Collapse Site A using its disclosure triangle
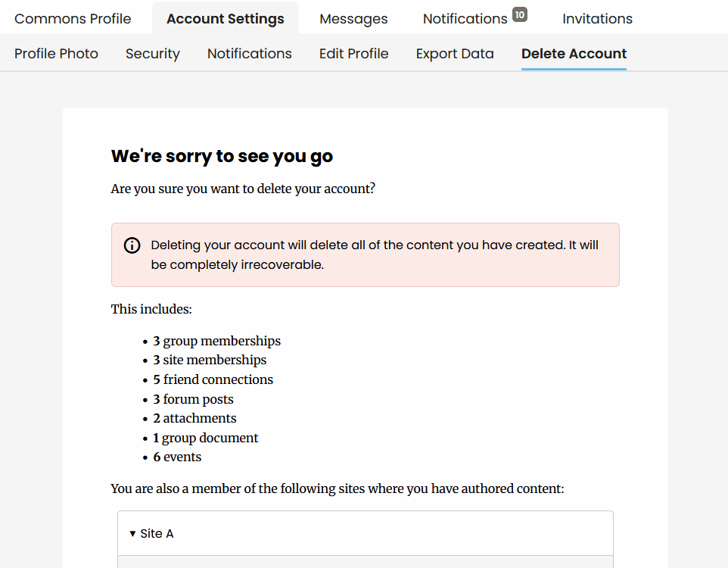Screen dimensions: 728x568 [133, 534]
